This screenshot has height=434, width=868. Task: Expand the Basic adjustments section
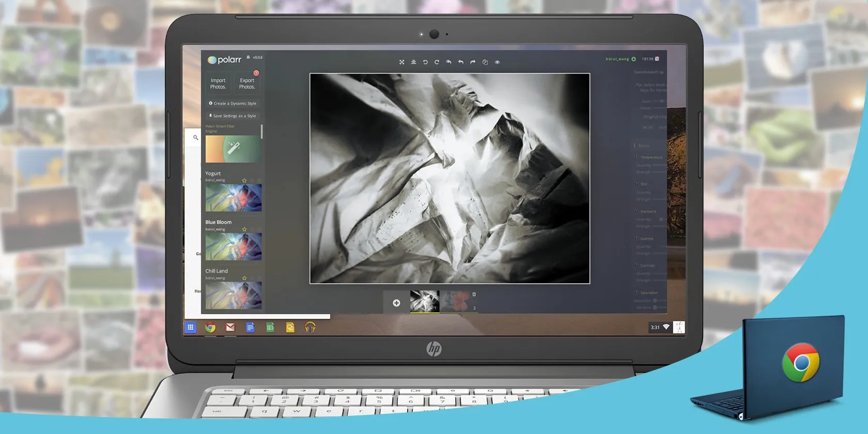tap(644, 146)
